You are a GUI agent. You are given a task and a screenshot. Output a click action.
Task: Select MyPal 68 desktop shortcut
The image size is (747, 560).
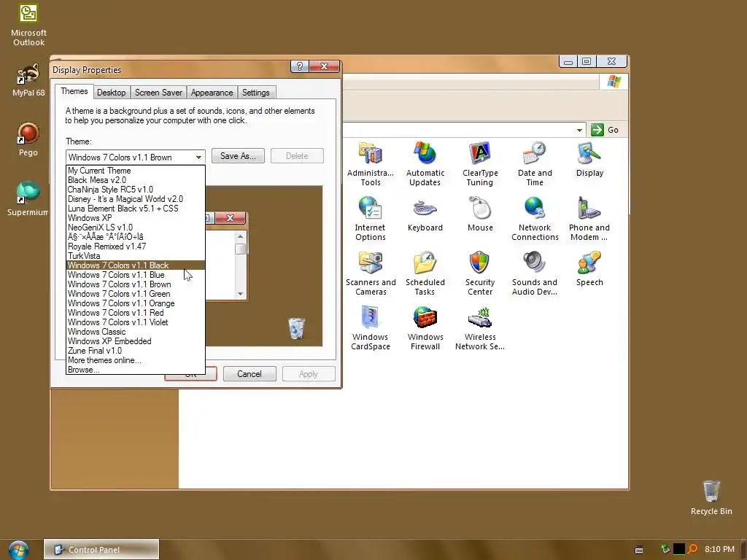click(x=28, y=80)
